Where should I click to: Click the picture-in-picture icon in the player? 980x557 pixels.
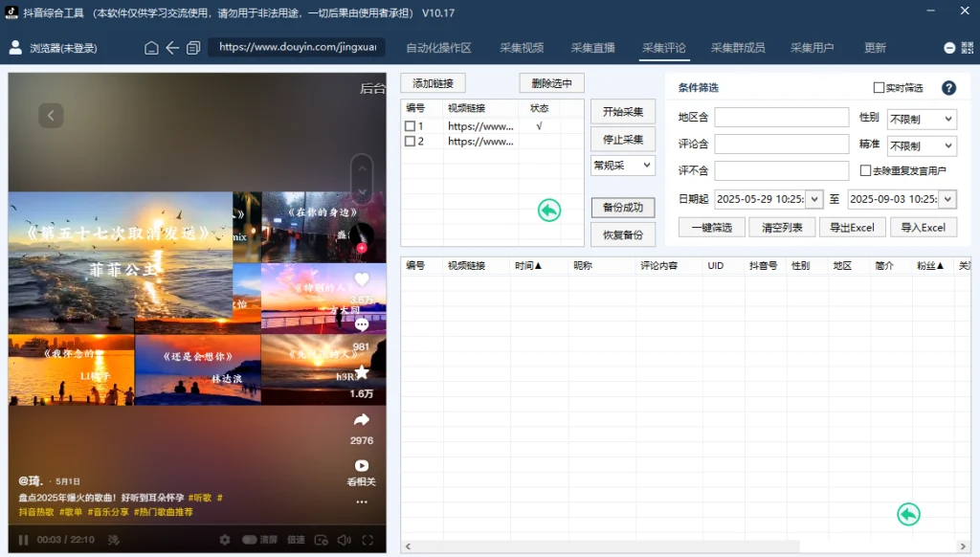coord(322,540)
